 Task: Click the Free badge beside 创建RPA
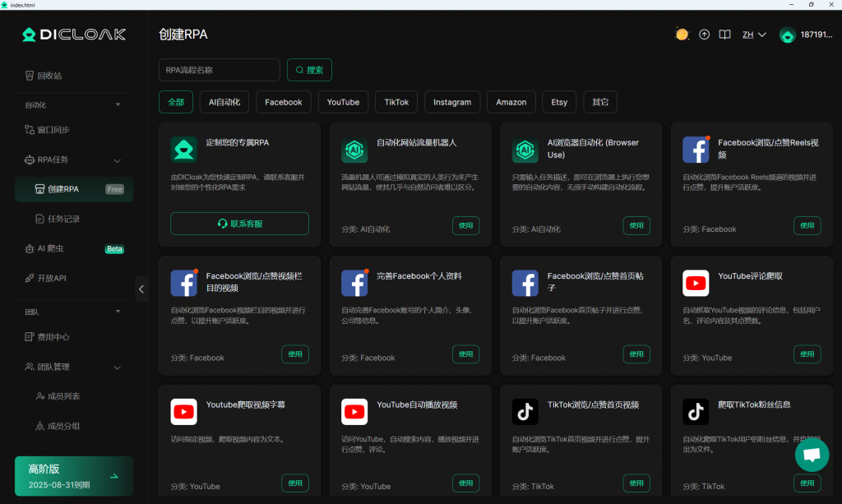coord(114,189)
